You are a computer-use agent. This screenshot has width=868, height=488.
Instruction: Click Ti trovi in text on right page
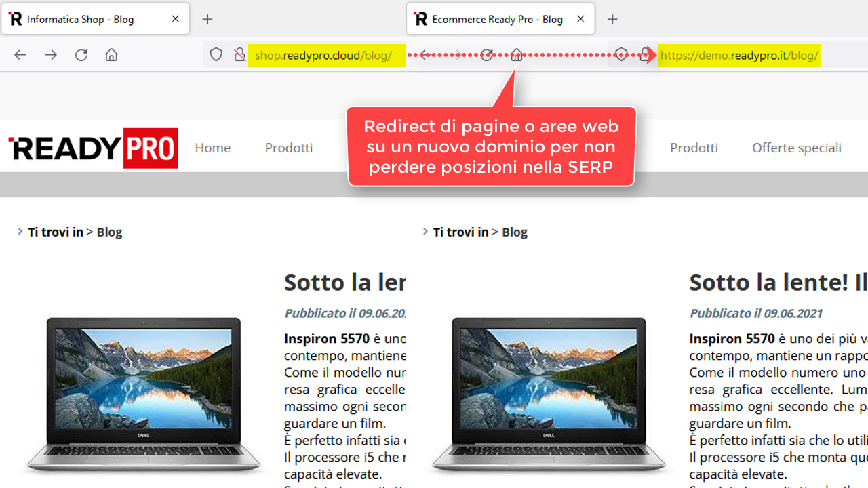click(461, 232)
